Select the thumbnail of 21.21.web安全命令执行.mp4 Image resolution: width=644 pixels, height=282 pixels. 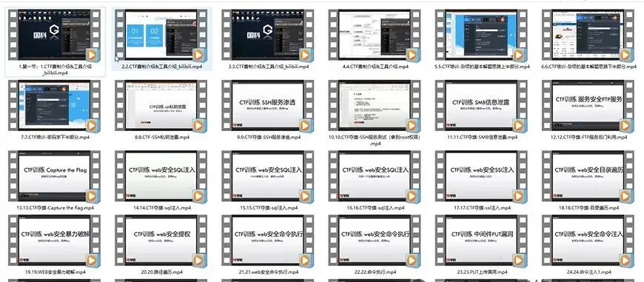point(268,241)
